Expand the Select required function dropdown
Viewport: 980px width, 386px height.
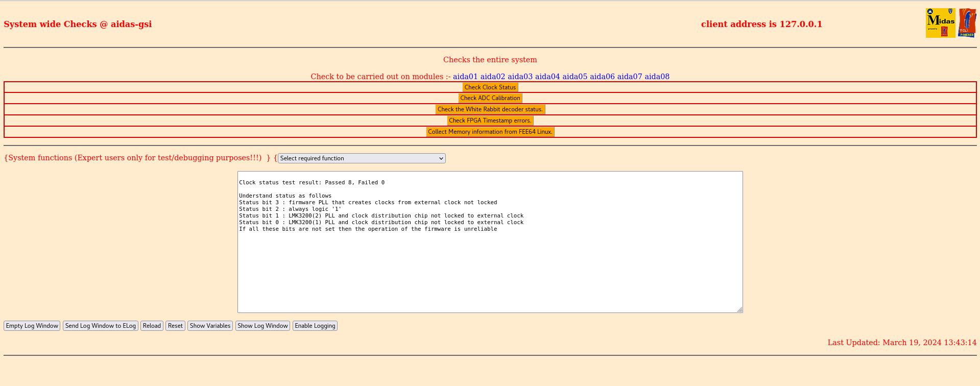362,158
